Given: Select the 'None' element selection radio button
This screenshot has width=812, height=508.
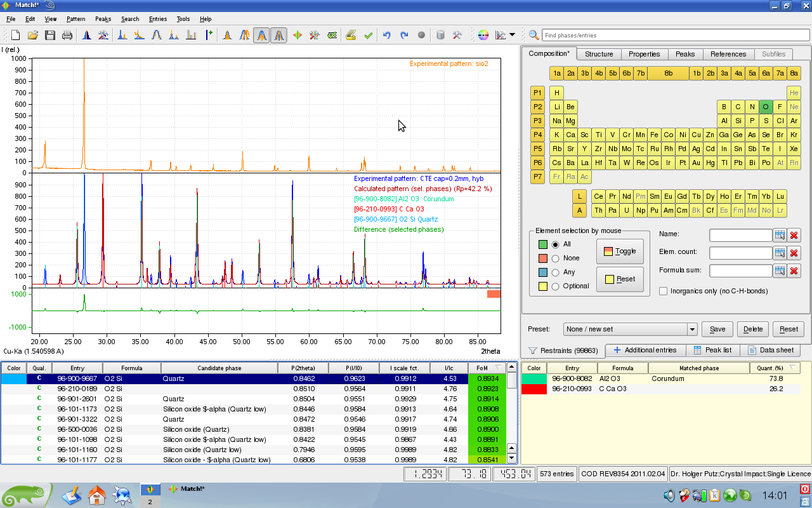Looking at the screenshot, I should [556, 258].
